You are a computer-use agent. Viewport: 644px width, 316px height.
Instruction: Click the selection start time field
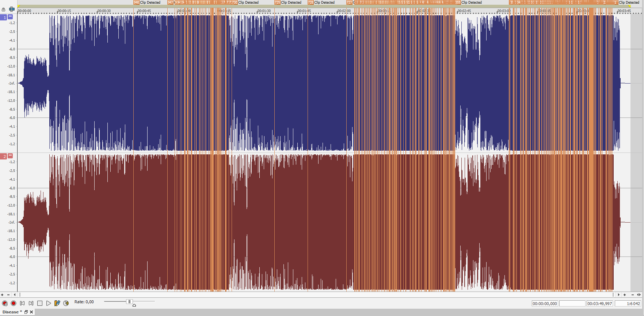click(545, 304)
